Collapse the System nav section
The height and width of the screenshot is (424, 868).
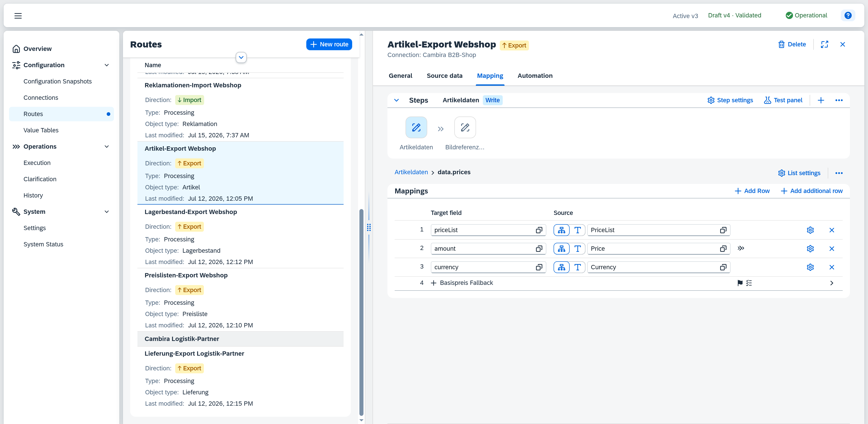(x=106, y=212)
